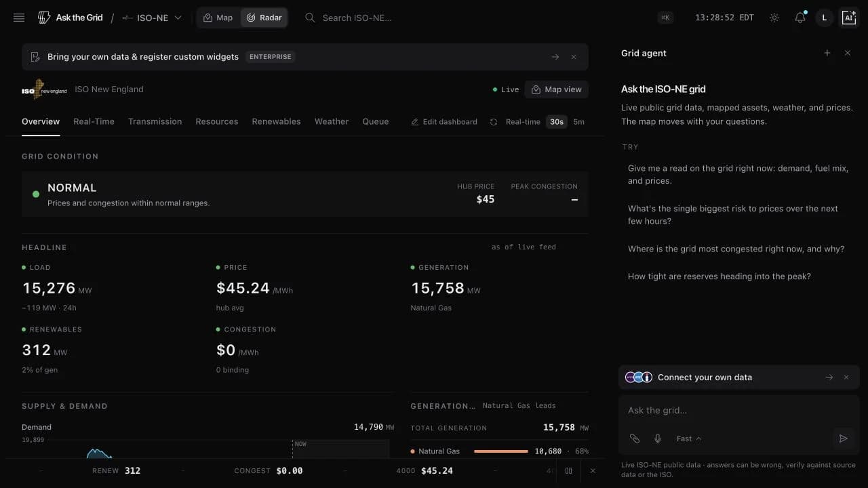The height and width of the screenshot is (488, 868).
Task: Click the Natural Gas generation bar
Action: click(501, 451)
